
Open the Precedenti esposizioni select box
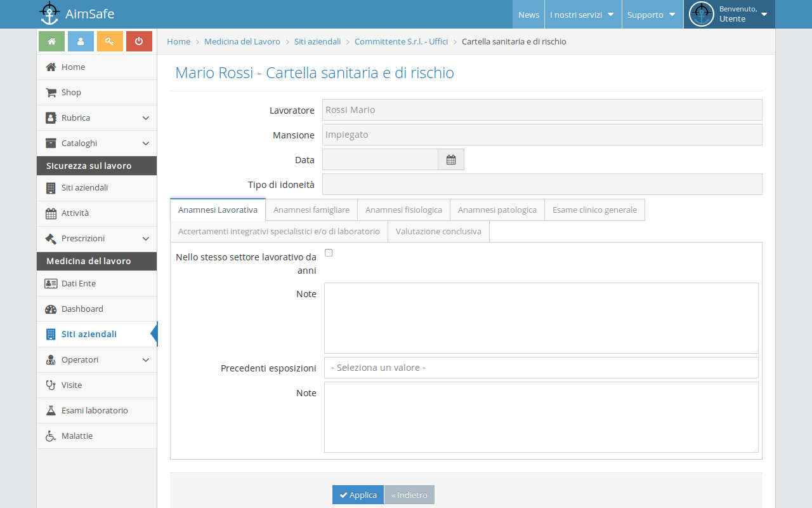[x=541, y=368]
